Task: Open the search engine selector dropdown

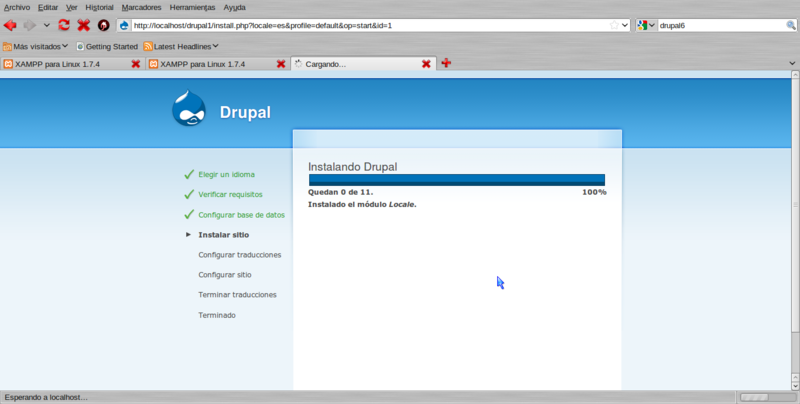Action: pos(647,25)
